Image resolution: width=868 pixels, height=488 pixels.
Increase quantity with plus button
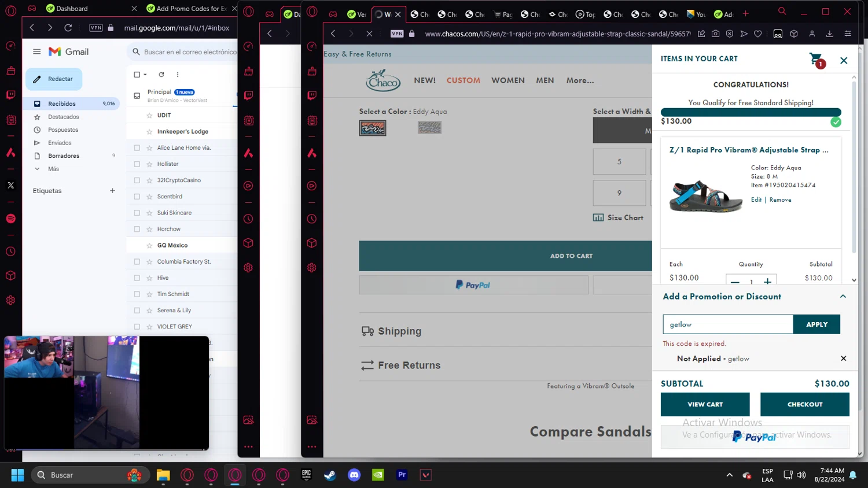coord(767,281)
